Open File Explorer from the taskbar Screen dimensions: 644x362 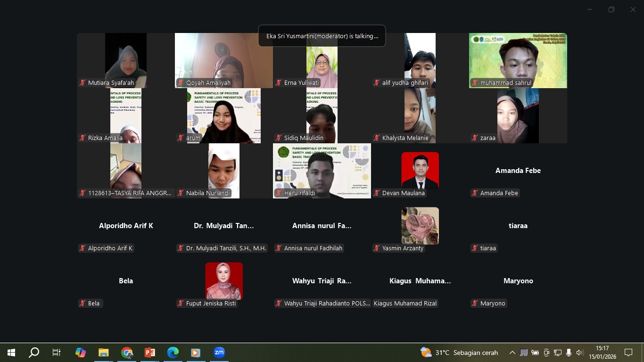[x=104, y=353]
